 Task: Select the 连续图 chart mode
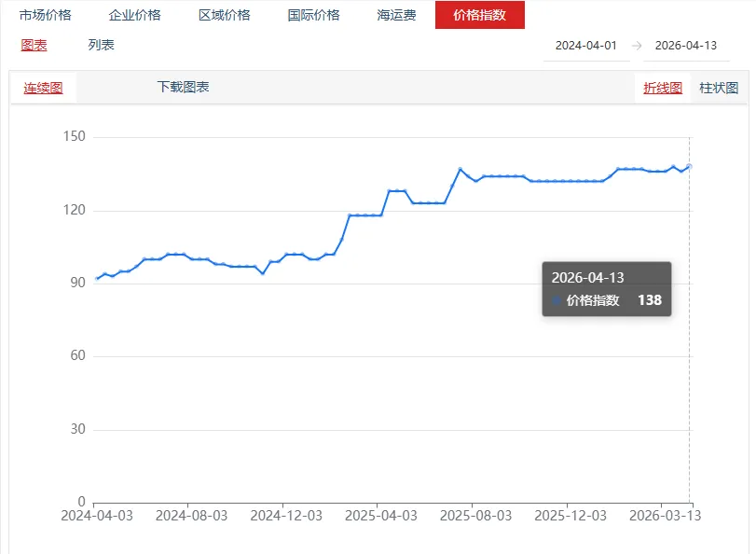[x=44, y=88]
